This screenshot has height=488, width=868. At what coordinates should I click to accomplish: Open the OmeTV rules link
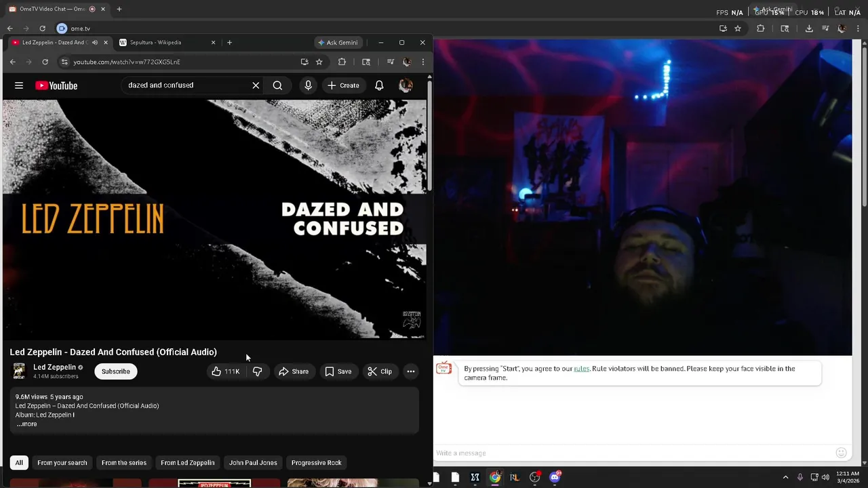tap(581, 369)
